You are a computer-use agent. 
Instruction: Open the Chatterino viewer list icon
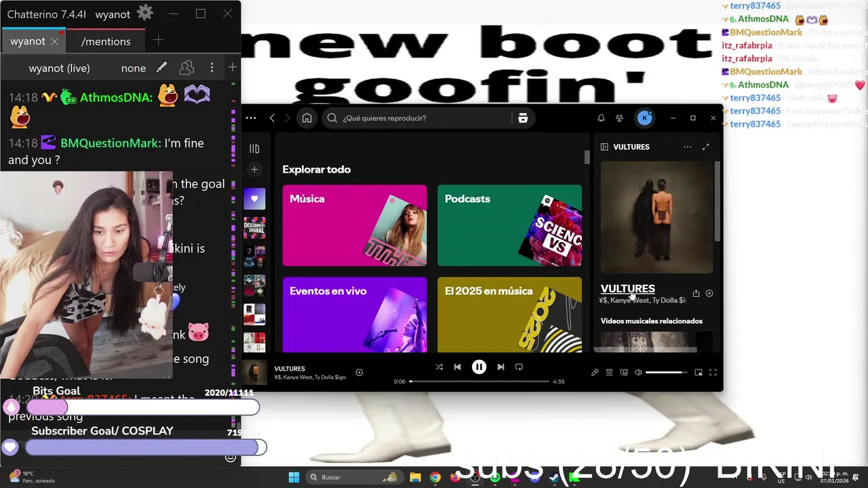(186, 68)
